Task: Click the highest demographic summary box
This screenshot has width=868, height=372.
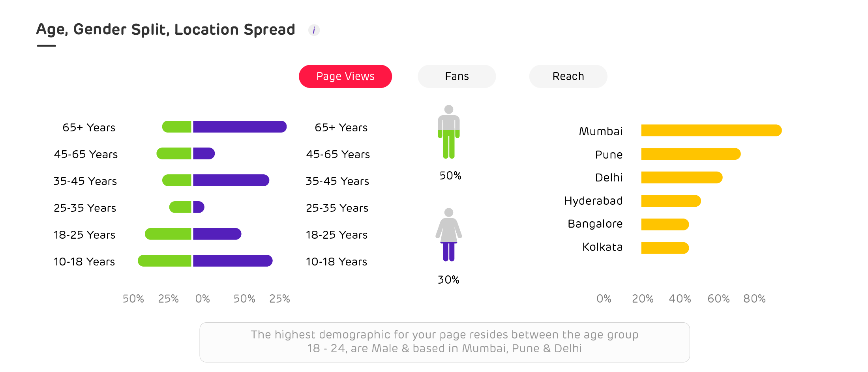Action: (x=444, y=342)
